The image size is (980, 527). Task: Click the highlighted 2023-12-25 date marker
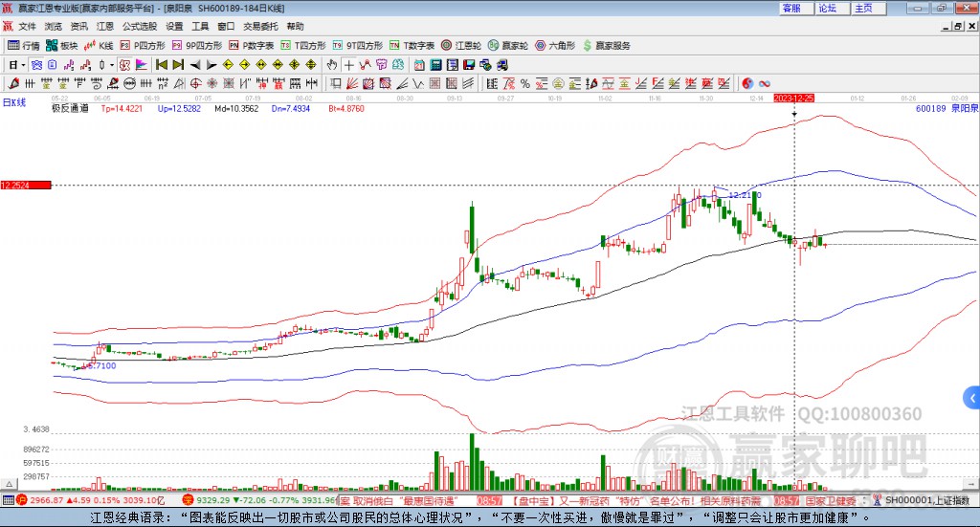793,99
